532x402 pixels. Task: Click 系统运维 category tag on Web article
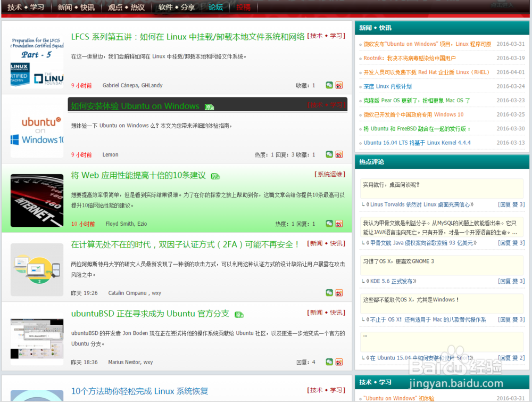(x=330, y=174)
